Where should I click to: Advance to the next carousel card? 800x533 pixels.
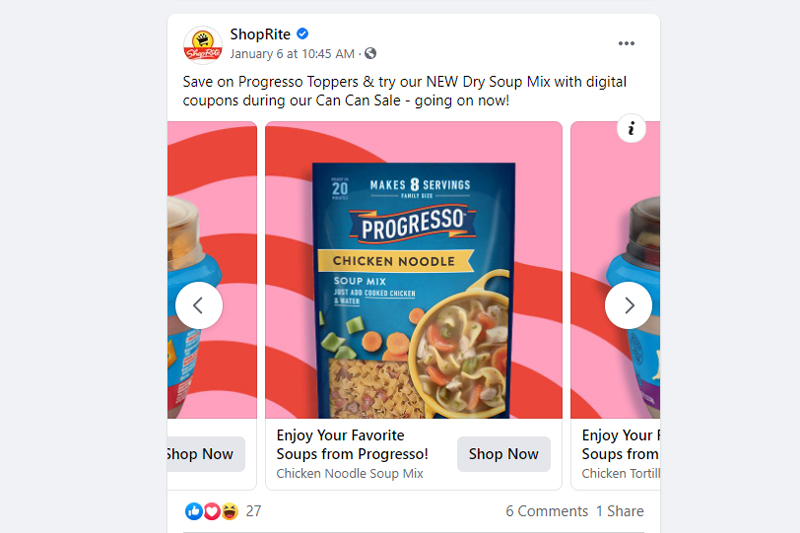(629, 306)
